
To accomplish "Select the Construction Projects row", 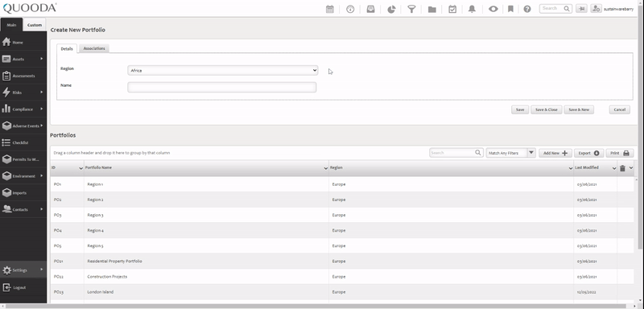I will click(x=341, y=277).
